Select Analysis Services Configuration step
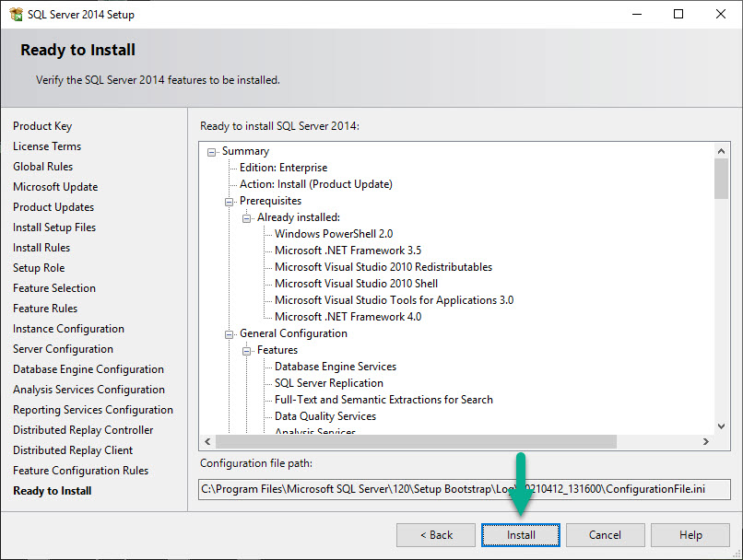743x560 pixels. click(x=88, y=390)
